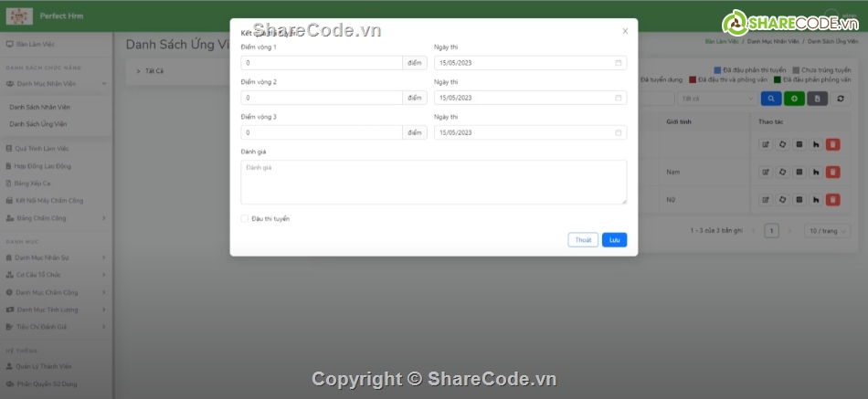This screenshot has width=868, height=399.
Task: Click the table-list icon in the Nam row
Action: point(799,172)
